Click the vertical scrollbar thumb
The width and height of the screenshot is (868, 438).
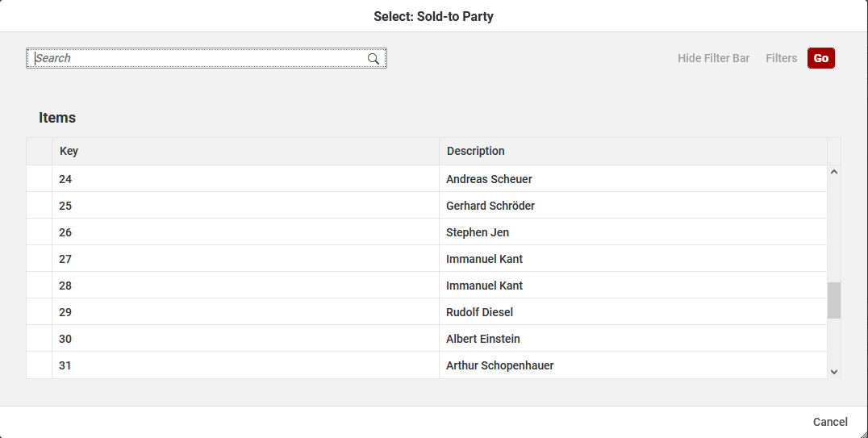tap(834, 300)
